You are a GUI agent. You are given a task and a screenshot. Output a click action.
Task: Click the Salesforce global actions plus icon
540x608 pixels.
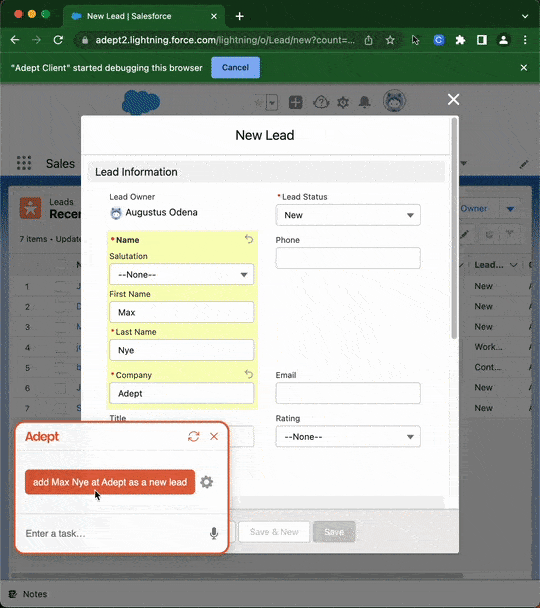pos(295,103)
